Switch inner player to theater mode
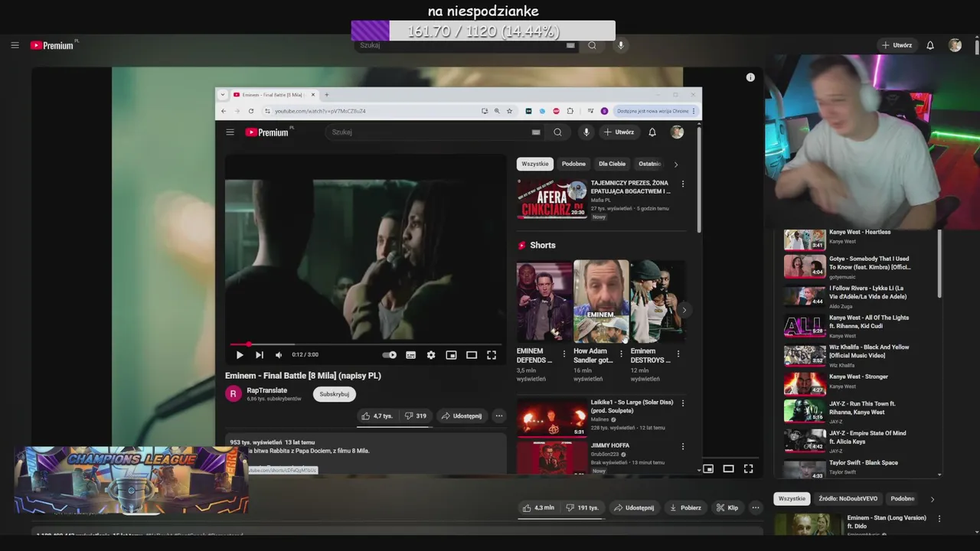The height and width of the screenshot is (551, 980). (472, 355)
